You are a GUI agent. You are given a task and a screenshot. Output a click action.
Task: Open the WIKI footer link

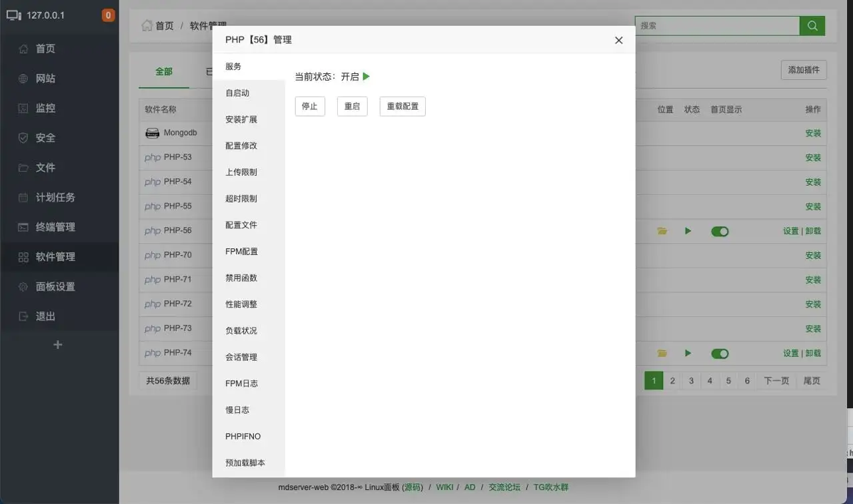coord(444,487)
